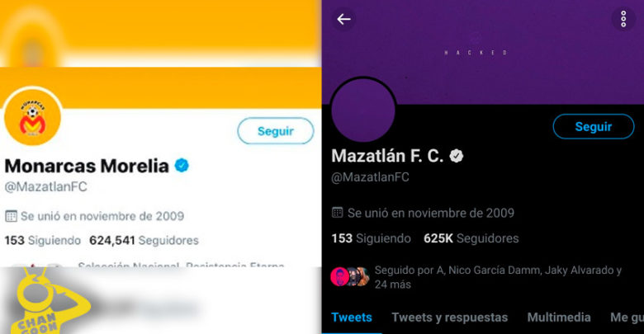
Task: Go back using the arrow icon
Action: (x=343, y=19)
